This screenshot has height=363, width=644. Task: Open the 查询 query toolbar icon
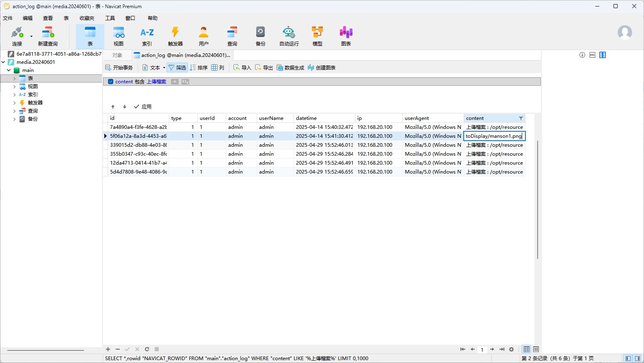[x=232, y=36]
